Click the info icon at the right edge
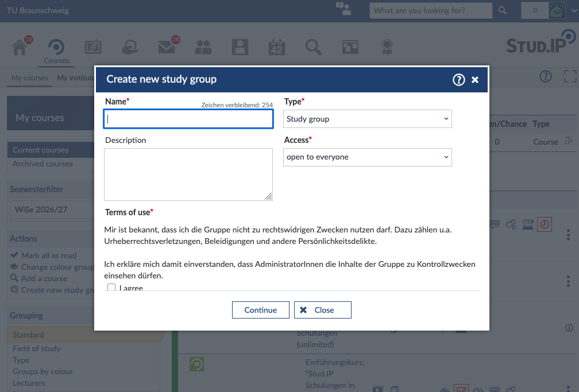Viewport: 579px width, 392px height. (x=569, y=327)
